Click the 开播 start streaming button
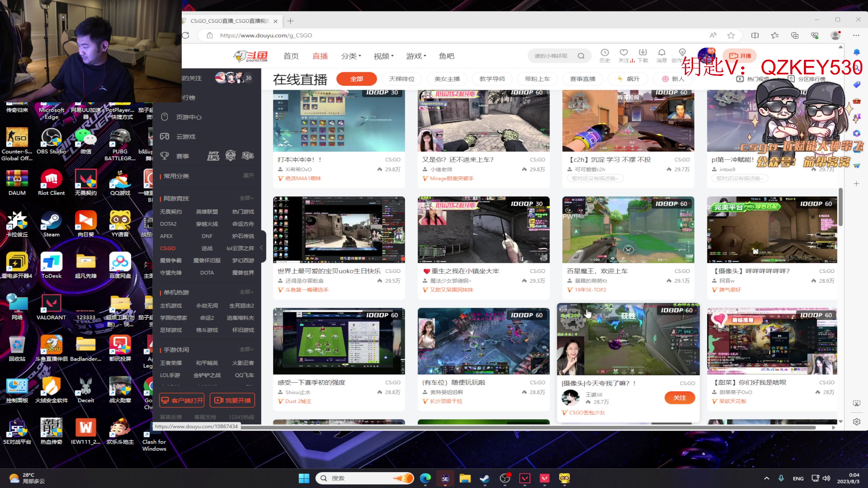868x488 pixels. point(740,56)
